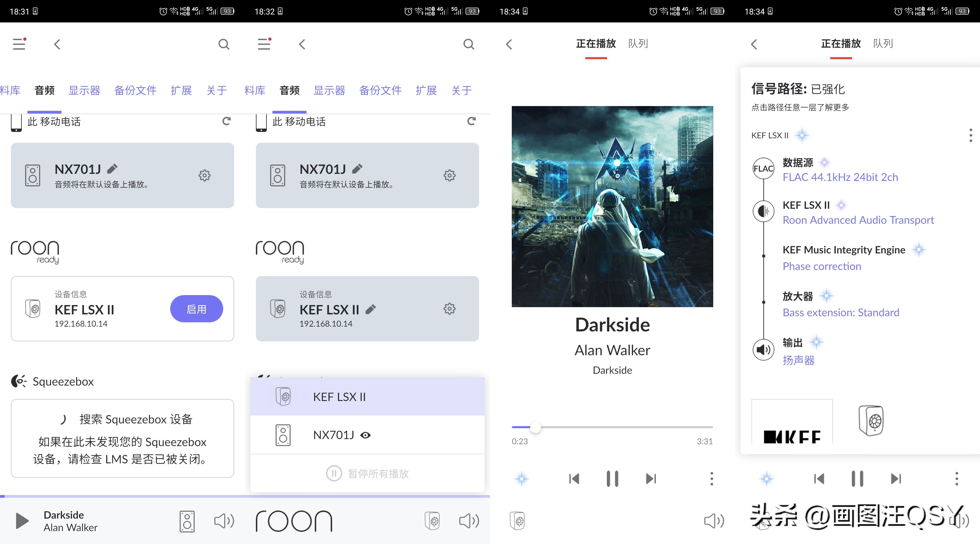The image size is (980, 544).
Task: Switch to the 队列 tab
Action: (x=638, y=44)
